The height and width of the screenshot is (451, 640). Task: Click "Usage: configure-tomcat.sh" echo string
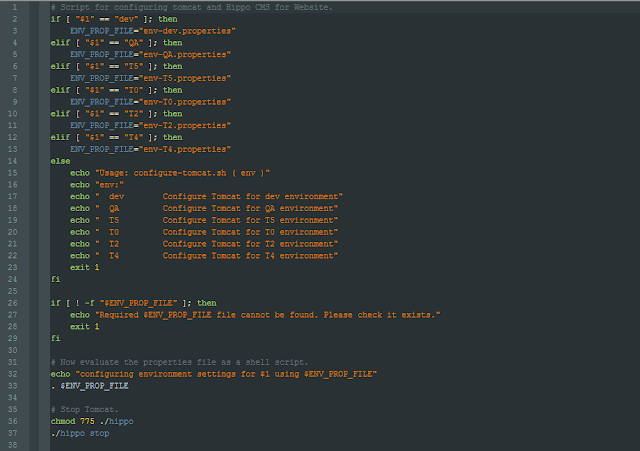[182, 173]
